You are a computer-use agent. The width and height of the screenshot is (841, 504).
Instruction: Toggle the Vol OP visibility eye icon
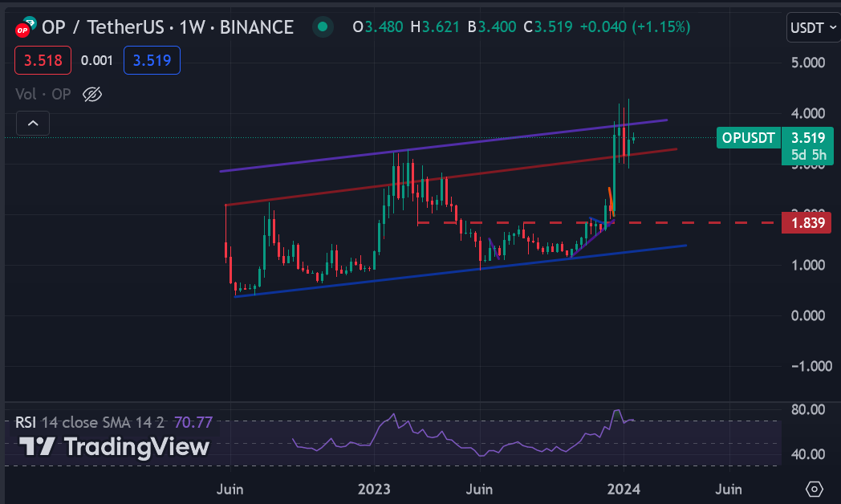[92, 95]
